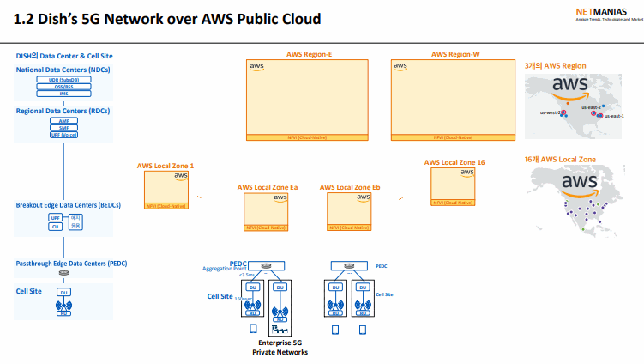Click the slide title '1.2 Dish's 5G Network over AWS Public Cloud'
644x364 pixels.
[167, 19]
